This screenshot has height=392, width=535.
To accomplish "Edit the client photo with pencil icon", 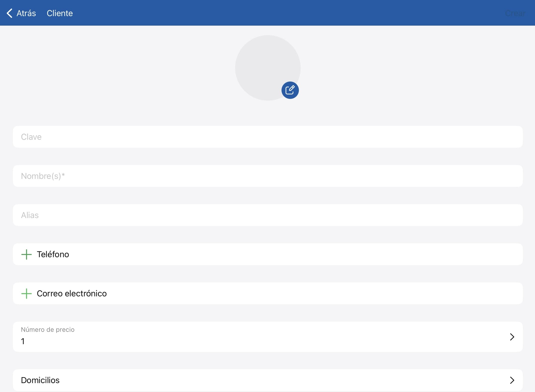I will [290, 90].
